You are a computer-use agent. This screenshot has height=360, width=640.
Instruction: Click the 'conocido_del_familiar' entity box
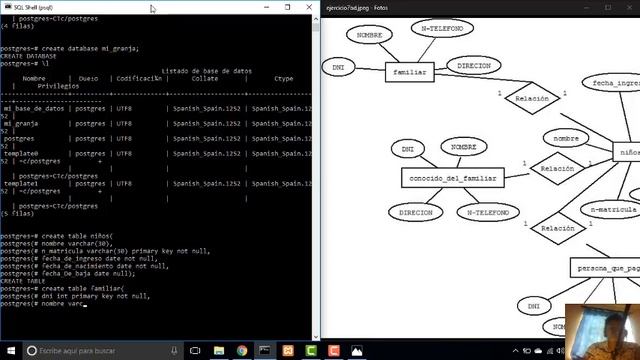[x=453, y=178]
